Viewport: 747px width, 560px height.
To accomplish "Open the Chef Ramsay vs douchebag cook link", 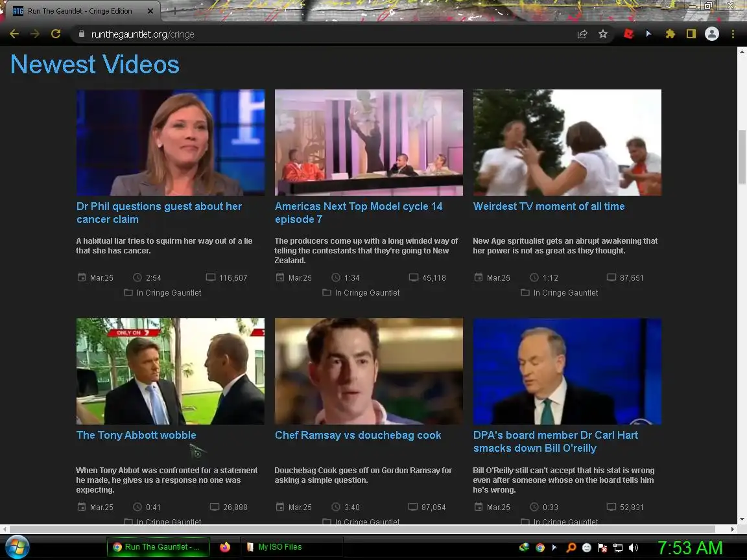I will coord(358,435).
